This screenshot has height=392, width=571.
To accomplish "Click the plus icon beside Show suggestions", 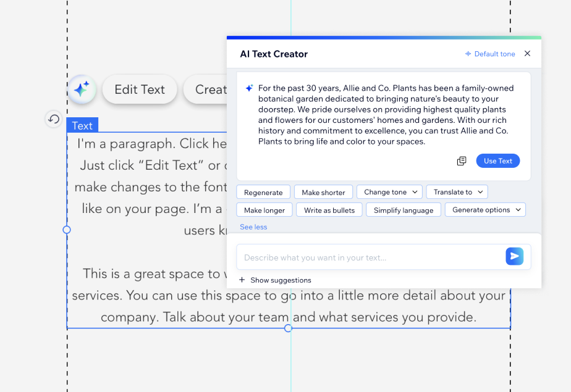I will tap(242, 280).
